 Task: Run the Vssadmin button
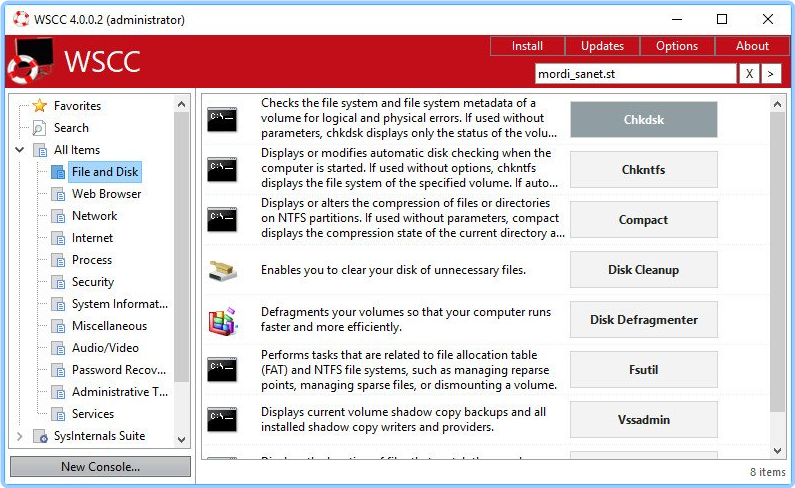643,420
